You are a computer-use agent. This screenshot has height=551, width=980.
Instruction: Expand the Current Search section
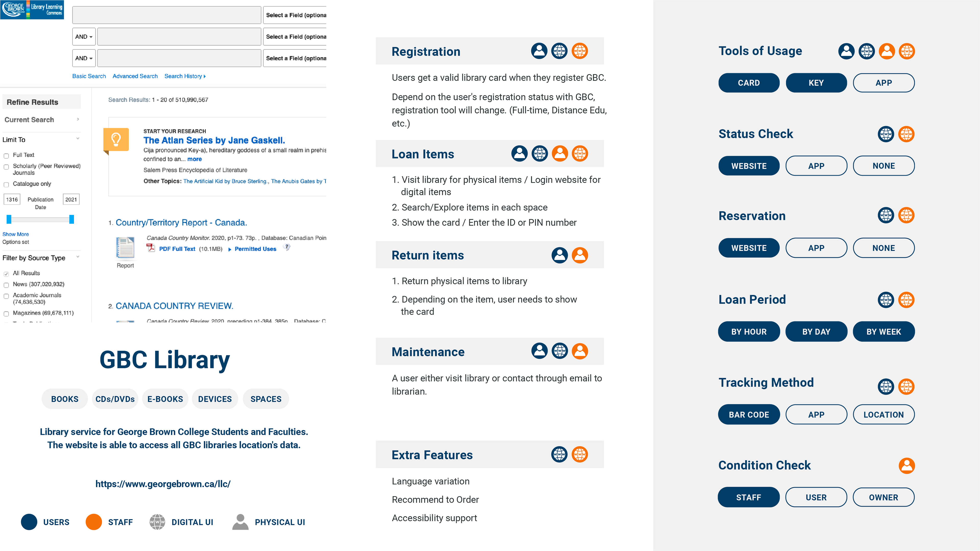[78, 119]
